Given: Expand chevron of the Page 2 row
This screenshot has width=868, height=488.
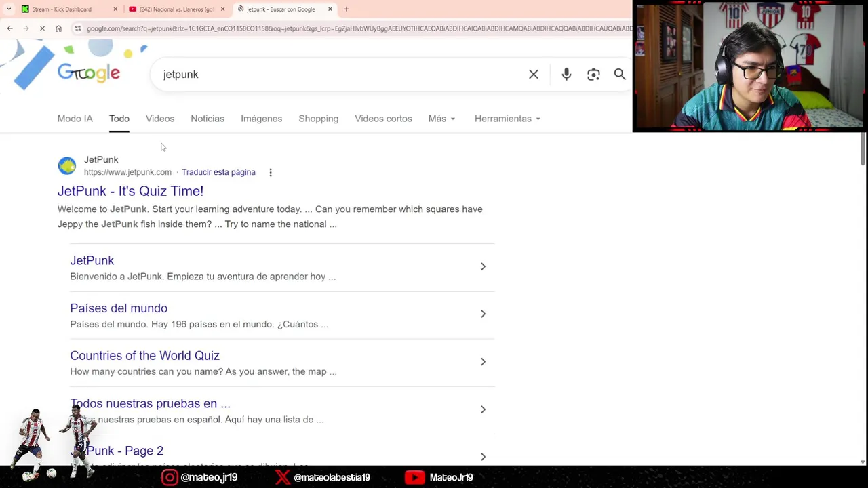Looking at the screenshot, I should pyautogui.click(x=483, y=457).
